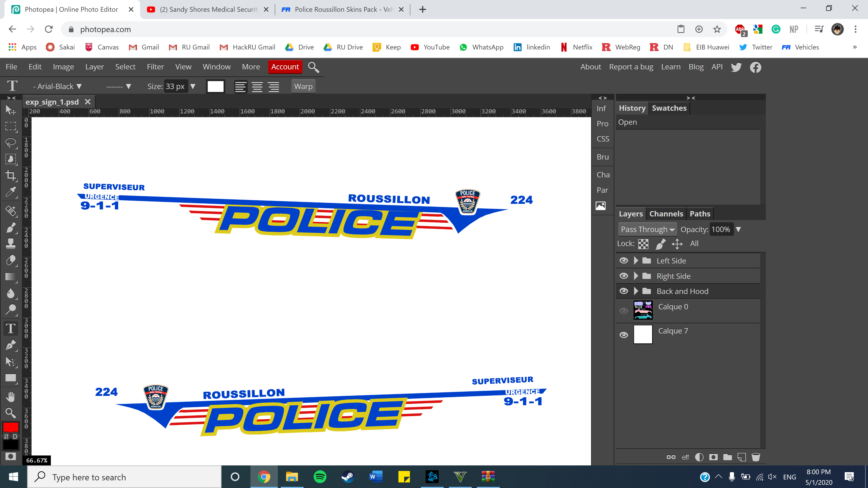868x488 pixels.
Task: Show the Calque 0 layer
Action: point(624,310)
